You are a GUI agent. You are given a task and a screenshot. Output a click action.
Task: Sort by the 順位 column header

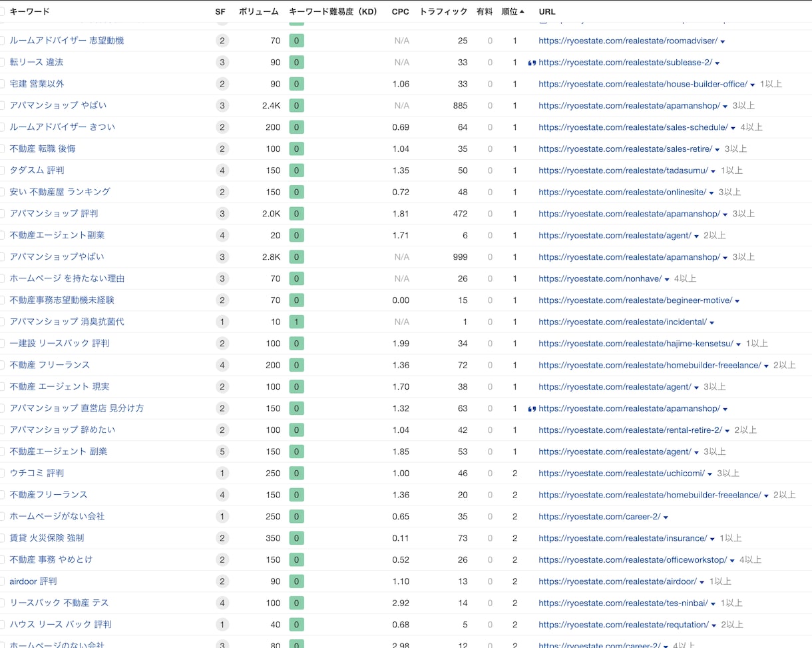point(509,11)
